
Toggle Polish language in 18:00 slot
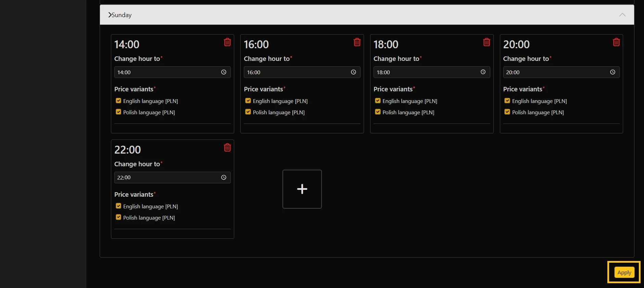click(x=378, y=112)
